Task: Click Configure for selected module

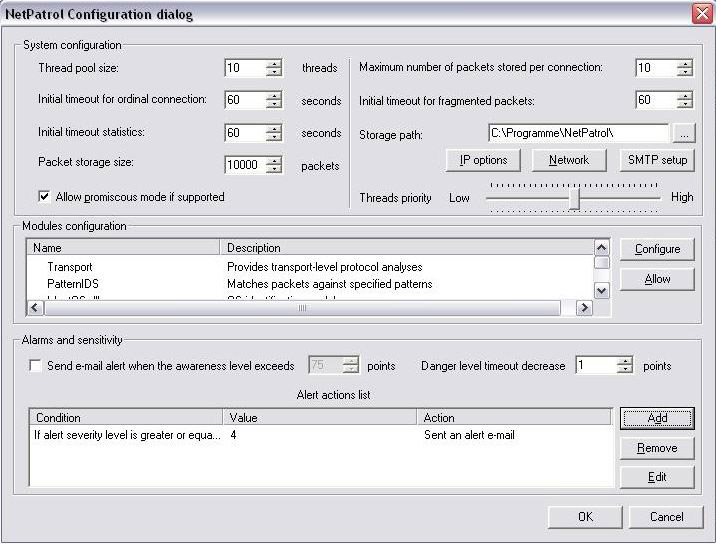Action: coord(657,249)
